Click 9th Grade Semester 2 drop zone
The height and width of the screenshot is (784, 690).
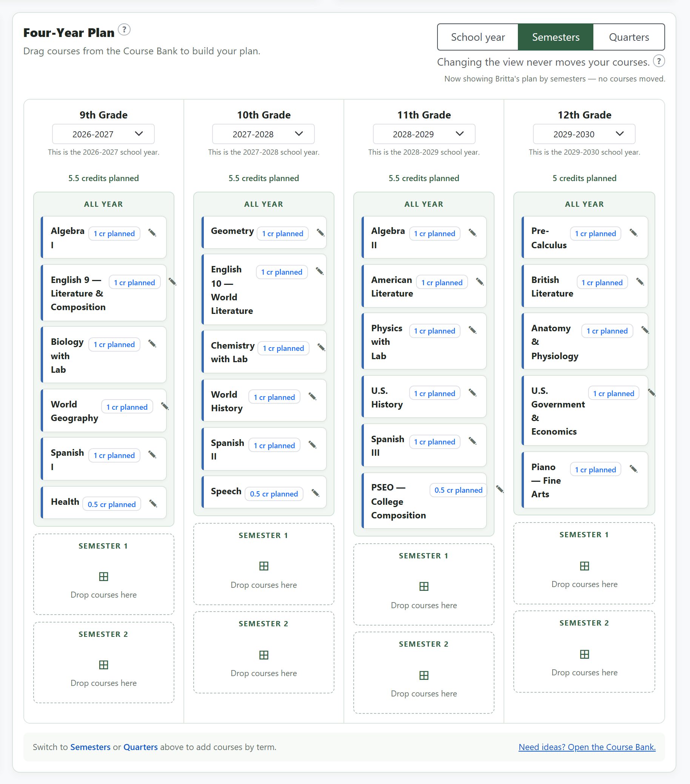(x=104, y=663)
